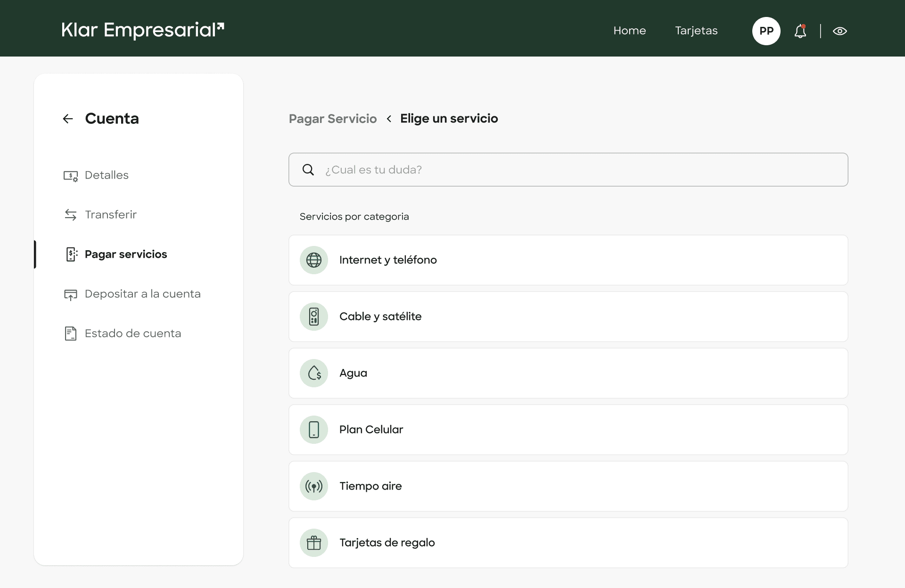
Task: Click the Internet y teléfono globe icon
Action: tap(313, 260)
